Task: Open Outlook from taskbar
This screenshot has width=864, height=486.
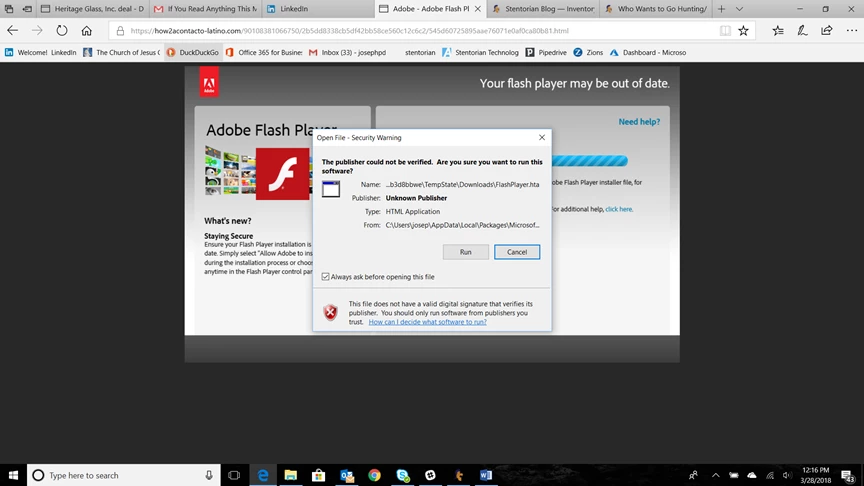Action: pyautogui.click(x=347, y=475)
